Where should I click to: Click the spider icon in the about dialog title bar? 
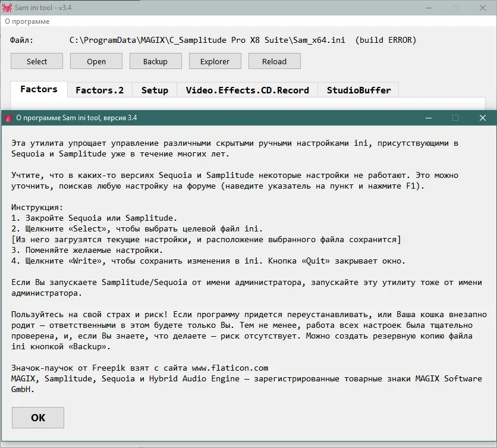click(8, 118)
